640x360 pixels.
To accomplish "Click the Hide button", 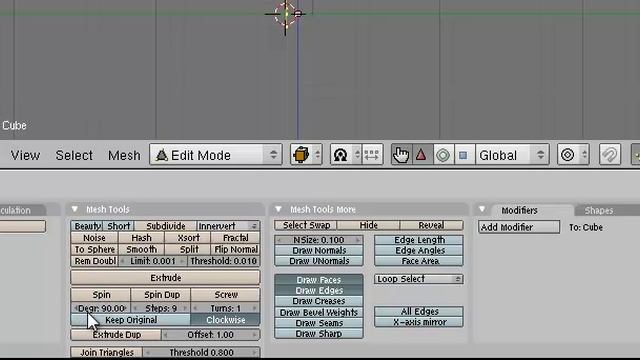I will click(x=369, y=225).
